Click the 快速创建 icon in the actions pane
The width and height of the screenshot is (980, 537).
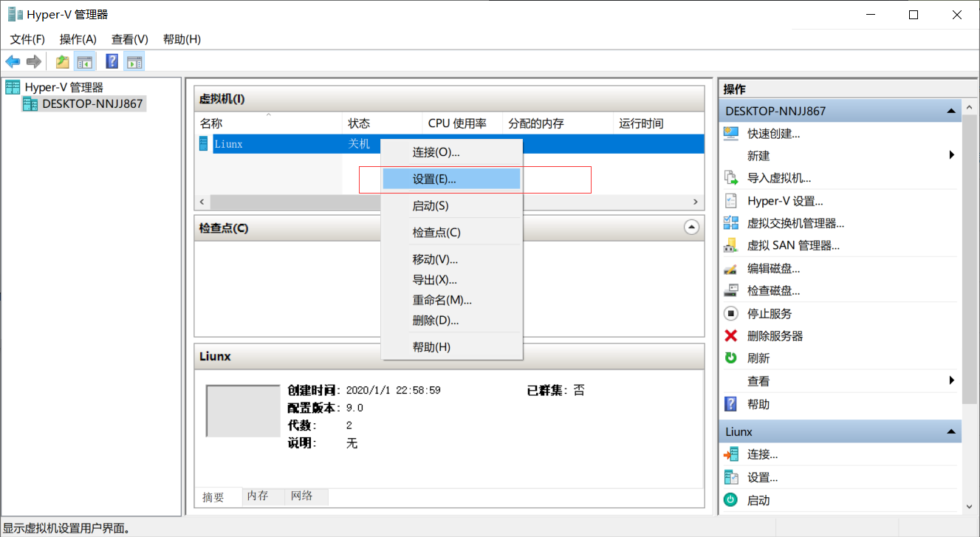[x=731, y=134]
